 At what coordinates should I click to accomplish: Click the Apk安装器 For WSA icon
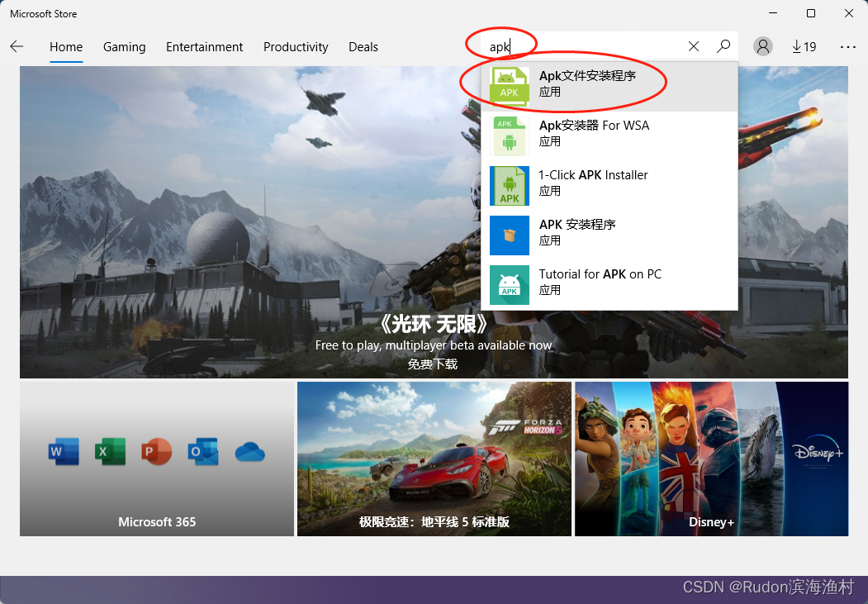coord(510,136)
